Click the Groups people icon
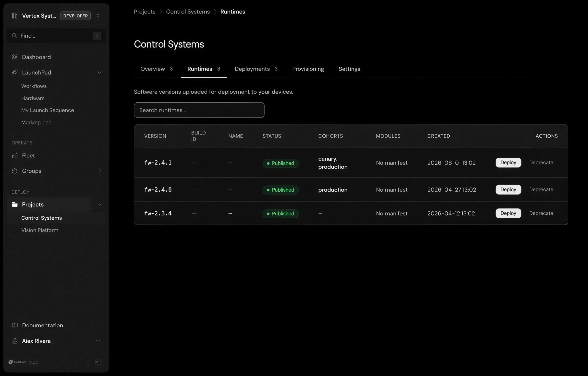The image size is (588, 376). (15, 171)
